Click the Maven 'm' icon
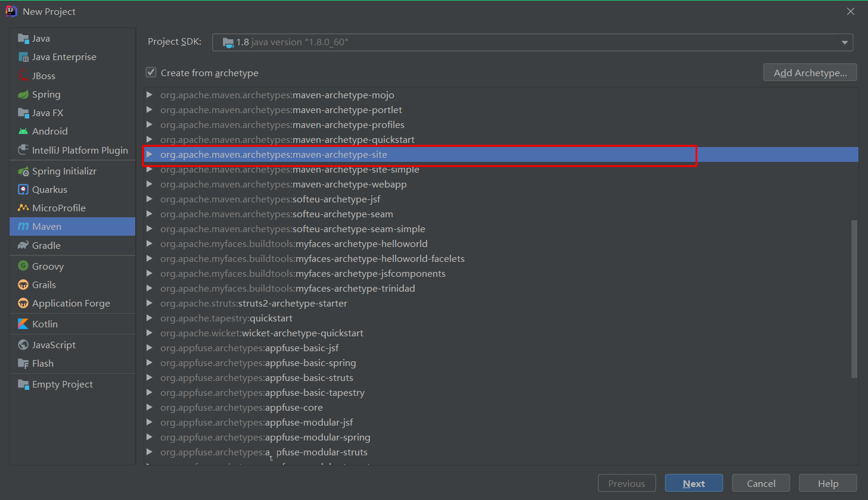 pyautogui.click(x=23, y=226)
